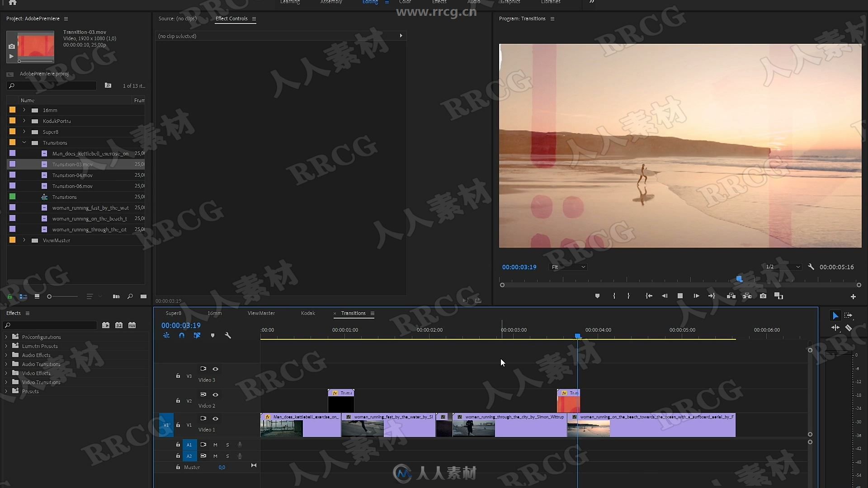Select the Razor tool
Screen dimensions: 868x488
[849, 328]
